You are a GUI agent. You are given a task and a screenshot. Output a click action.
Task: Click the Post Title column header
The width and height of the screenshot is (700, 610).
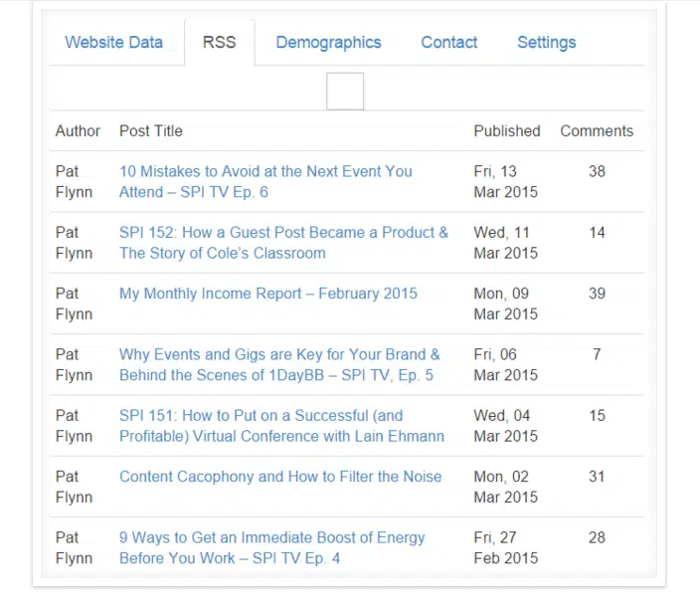151,131
